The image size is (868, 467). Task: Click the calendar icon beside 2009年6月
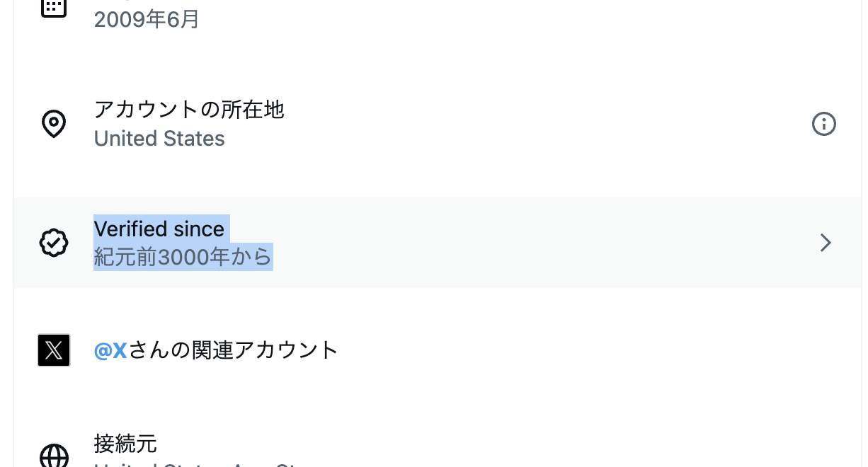(x=54, y=7)
